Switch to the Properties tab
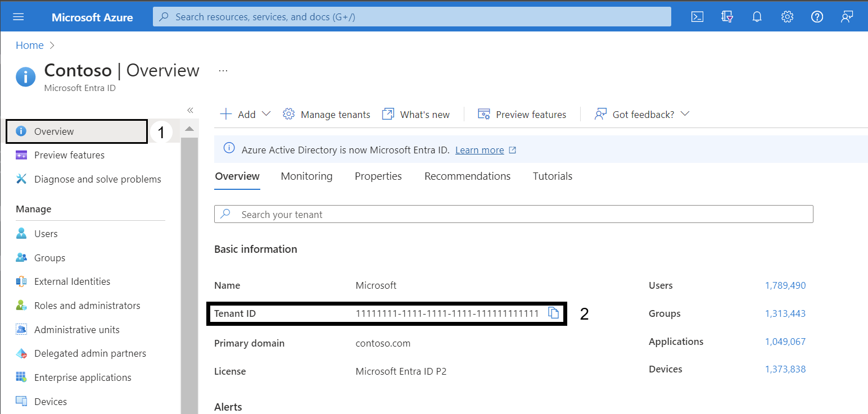Screen dimensions: 868x414 [x=378, y=176]
